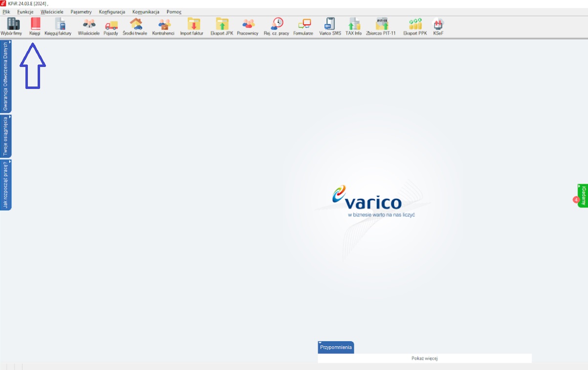Viewport: 588px width, 370px height.
Task: Open the Formularze icon
Action: point(304,27)
